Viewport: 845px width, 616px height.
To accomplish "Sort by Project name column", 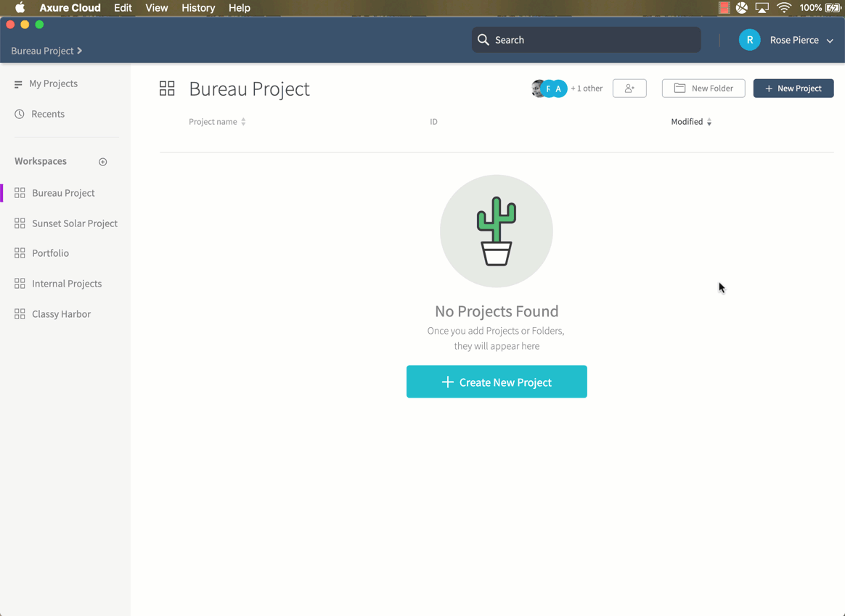I will [x=217, y=122].
